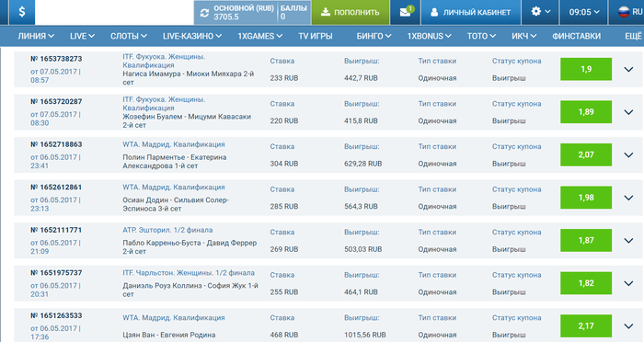Click date 06.05.2017 23:41
Image resolution: width=644 pixels, height=342 pixels.
tap(55, 162)
